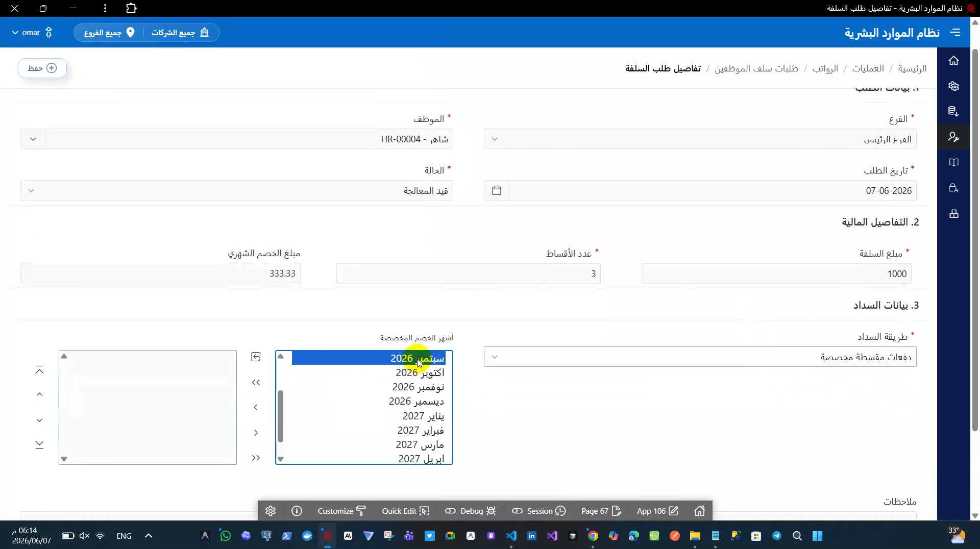980x549 pixels.
Task: Click the accessibility person icon beside omar
Action: tap(49, 33)
